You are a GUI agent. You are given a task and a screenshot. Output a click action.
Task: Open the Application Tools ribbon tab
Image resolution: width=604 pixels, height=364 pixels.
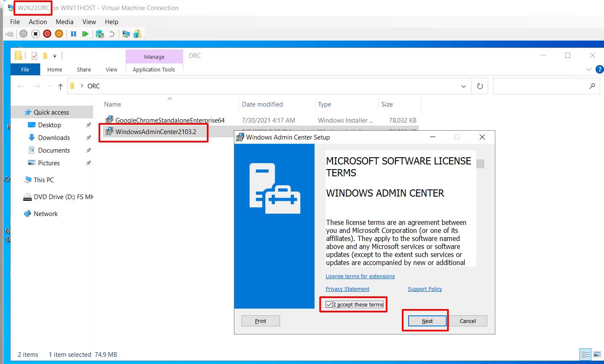tap(154, 69)
